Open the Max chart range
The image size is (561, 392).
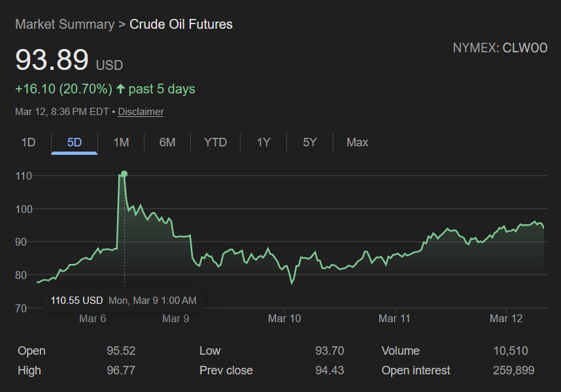click(357, 142)
